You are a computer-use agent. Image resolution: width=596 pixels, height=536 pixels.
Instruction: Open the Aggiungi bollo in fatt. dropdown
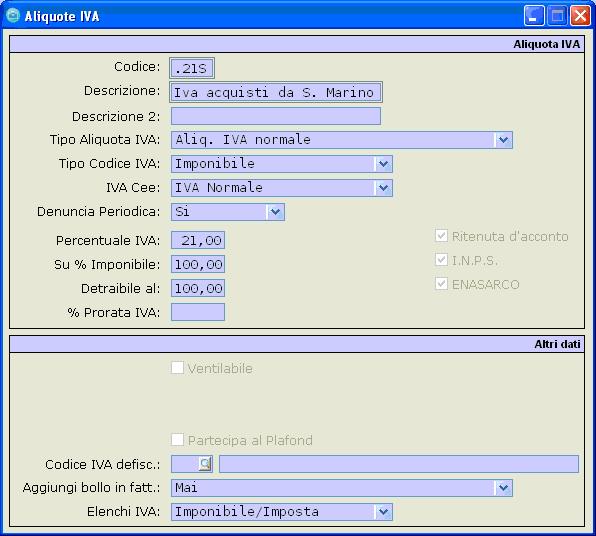point(503,488)
